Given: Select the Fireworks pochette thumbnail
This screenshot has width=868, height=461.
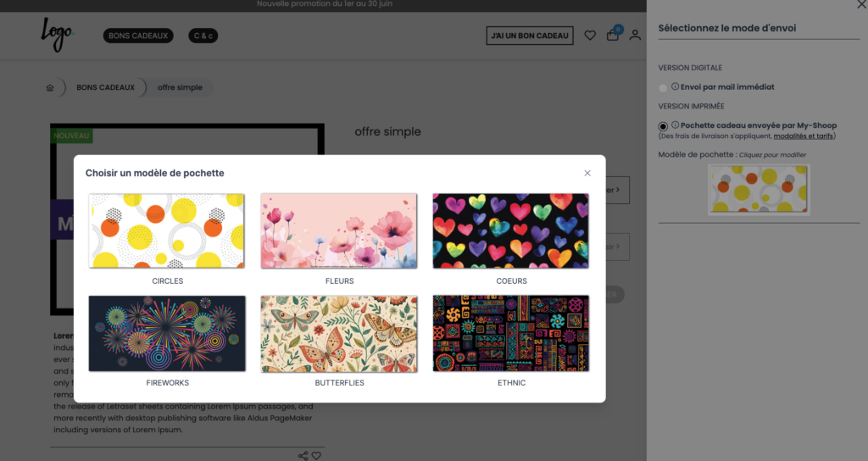Looking at the screenshot, I should tap(167, 333).
